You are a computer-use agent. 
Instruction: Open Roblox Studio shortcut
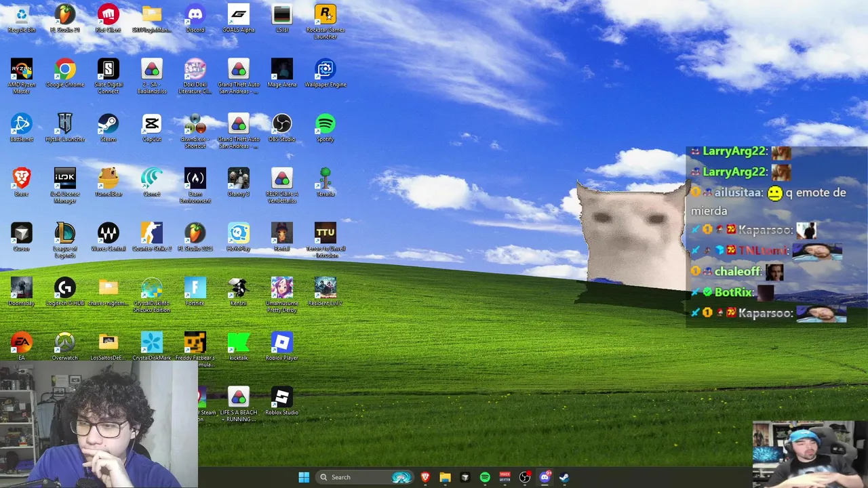pyautogui.click(x=282, y=402)
